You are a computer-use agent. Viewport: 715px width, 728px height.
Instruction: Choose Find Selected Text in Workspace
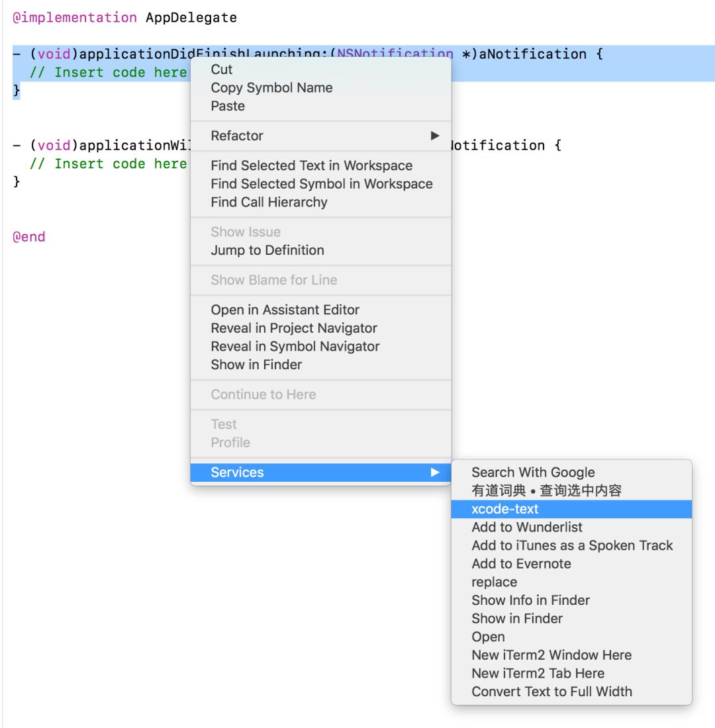coord(311,165)
